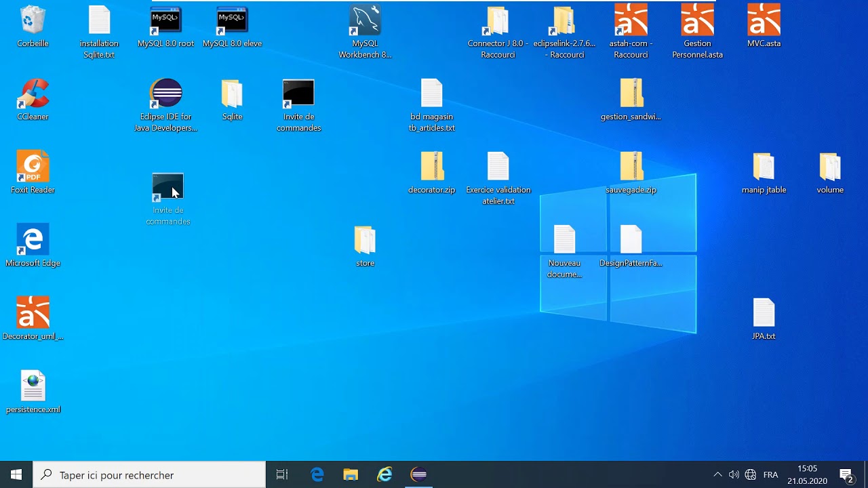Viewport: 868px width, 488px height.
Task: Open the Windows Start menu
Action: coord(16,475)
